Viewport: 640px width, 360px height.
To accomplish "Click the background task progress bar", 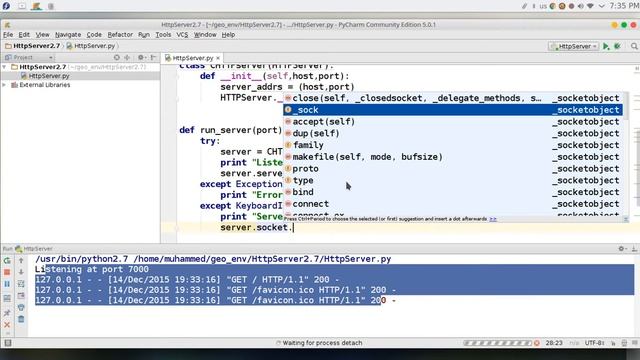I will point(498,343).
